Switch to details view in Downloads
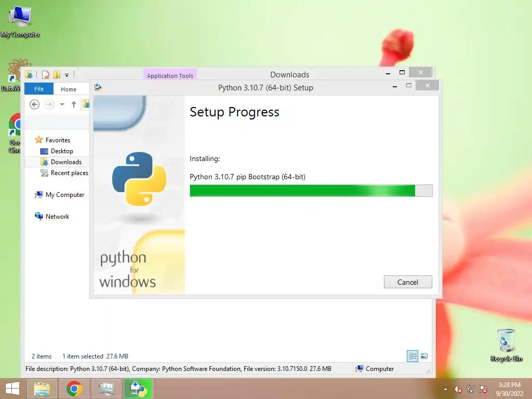This screenshot has height=399, width=532. point(413,356)
